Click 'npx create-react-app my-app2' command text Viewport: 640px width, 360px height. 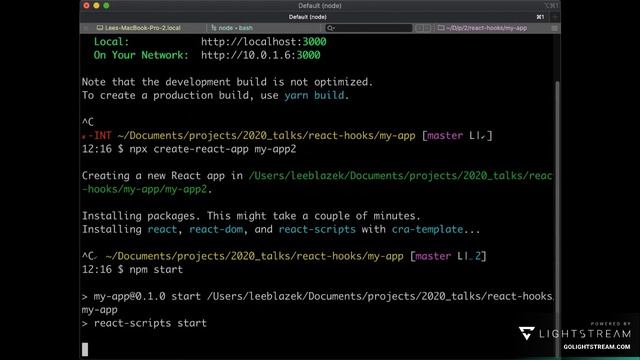coord(213,149)
